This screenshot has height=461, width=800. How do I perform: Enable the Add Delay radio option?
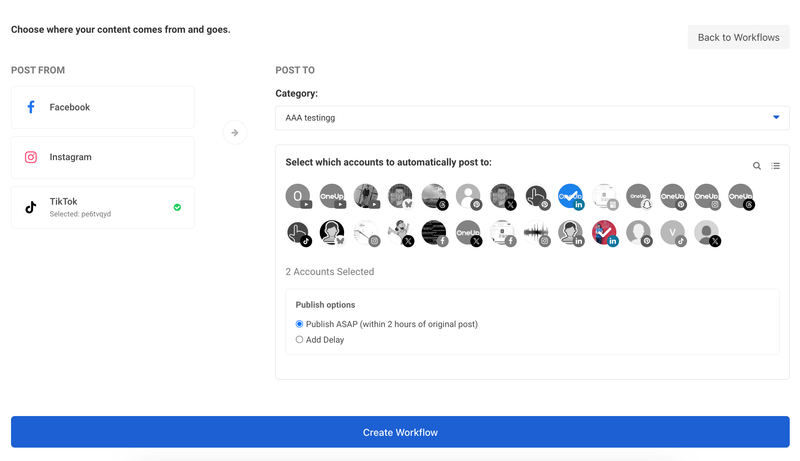click(x=299, y=340)
